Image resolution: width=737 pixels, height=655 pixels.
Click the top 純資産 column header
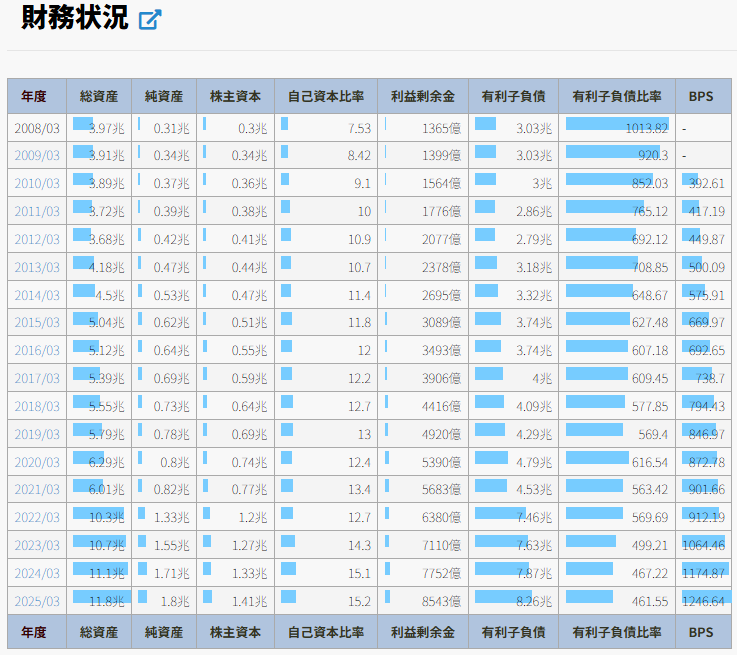[164, 97]
